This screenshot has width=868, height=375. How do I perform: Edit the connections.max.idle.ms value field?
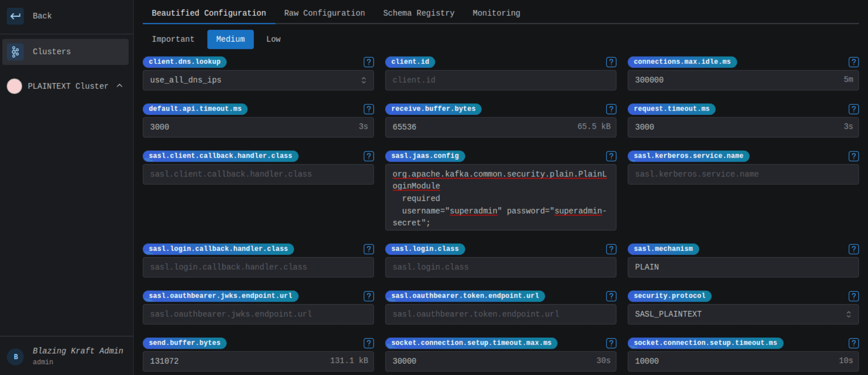[x=743, y=80]
